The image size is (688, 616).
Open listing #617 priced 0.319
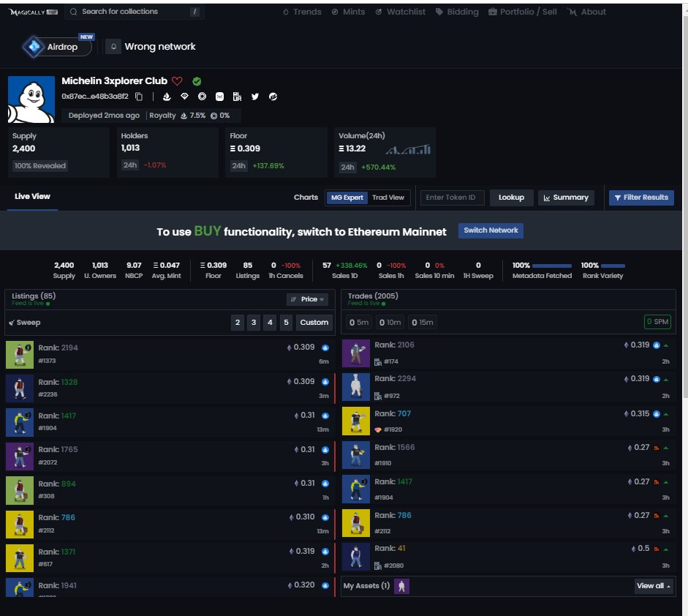click(170, 558)
